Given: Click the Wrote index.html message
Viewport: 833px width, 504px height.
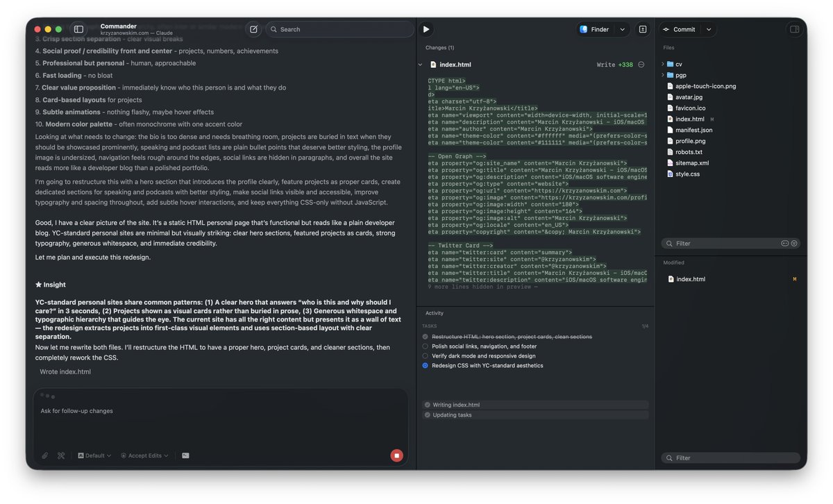Looking at the screenshot, I should (x=65, y=372).
